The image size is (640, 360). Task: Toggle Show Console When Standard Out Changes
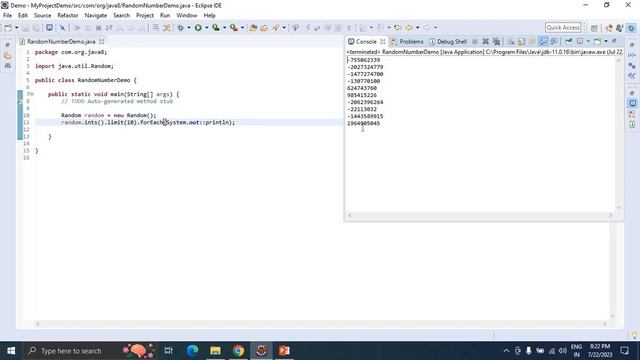(x=543, y=41)
